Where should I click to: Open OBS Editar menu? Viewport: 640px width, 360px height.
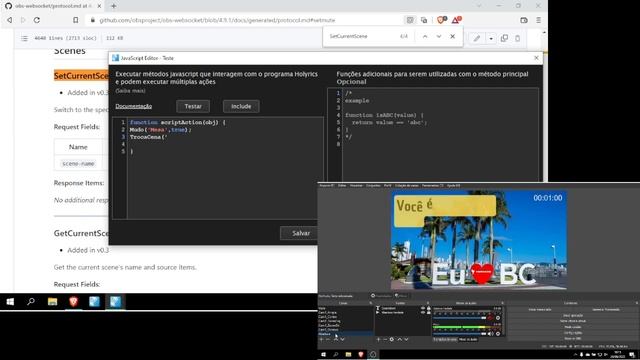(x=342, y=185)
